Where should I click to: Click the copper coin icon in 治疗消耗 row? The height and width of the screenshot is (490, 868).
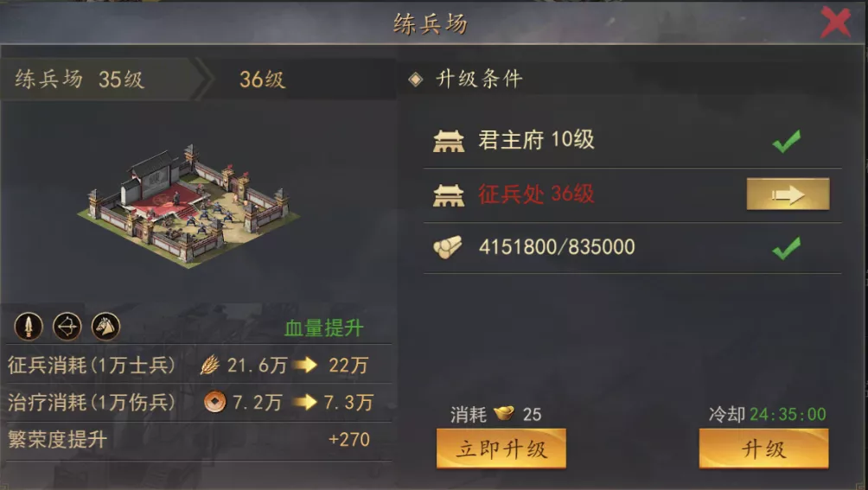[214, 402]
